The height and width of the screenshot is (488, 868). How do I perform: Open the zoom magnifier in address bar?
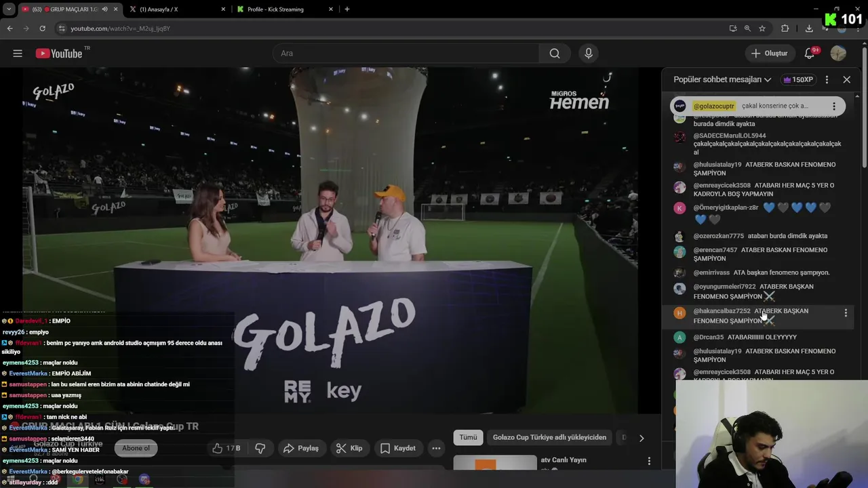click(747, 28)
